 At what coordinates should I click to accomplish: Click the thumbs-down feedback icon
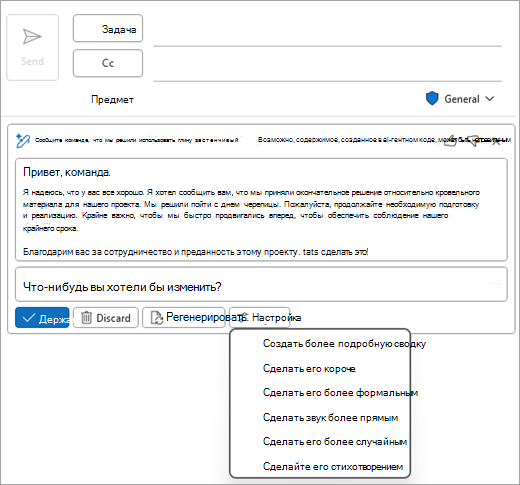(x=473, y=141)
